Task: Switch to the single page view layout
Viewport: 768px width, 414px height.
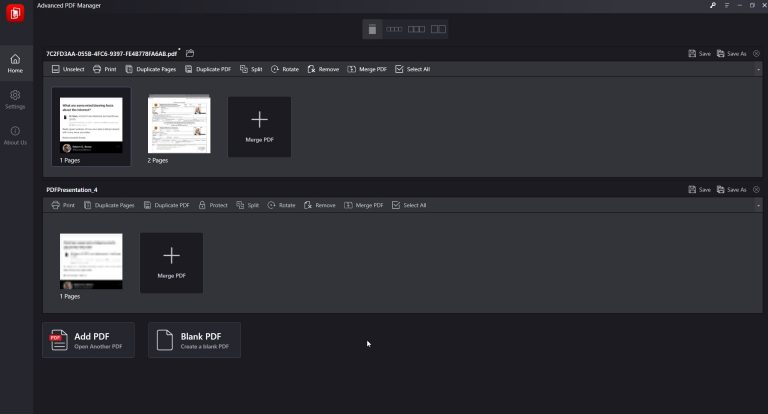Action: [x=373, y=29]
